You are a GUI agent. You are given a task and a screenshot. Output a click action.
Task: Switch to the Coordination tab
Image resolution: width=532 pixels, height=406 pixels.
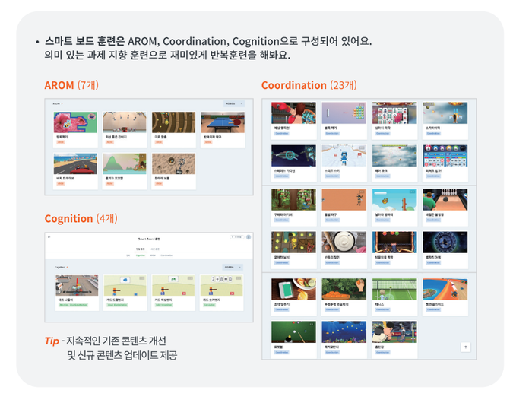click(166, 255)
